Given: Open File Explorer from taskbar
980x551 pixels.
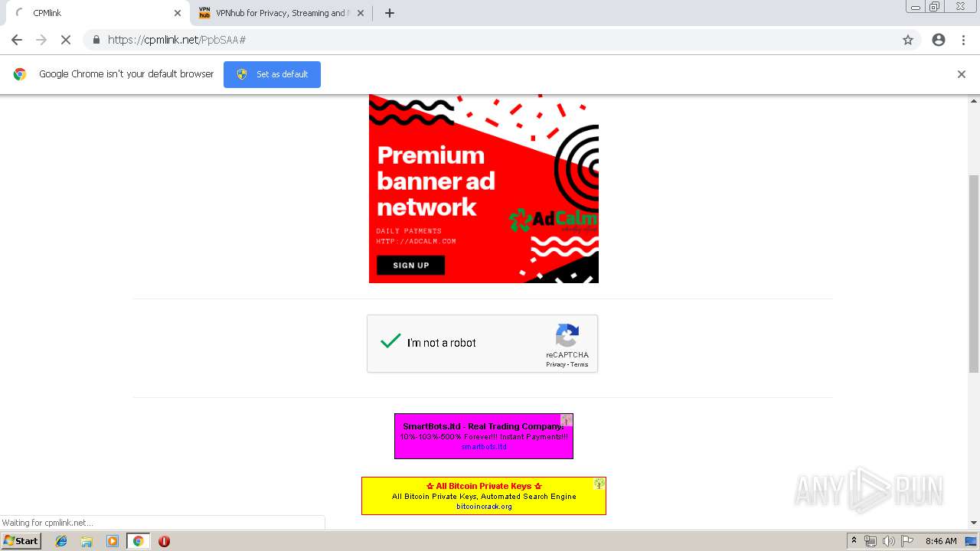Looking at the screenshot, I should pos(87,541).
